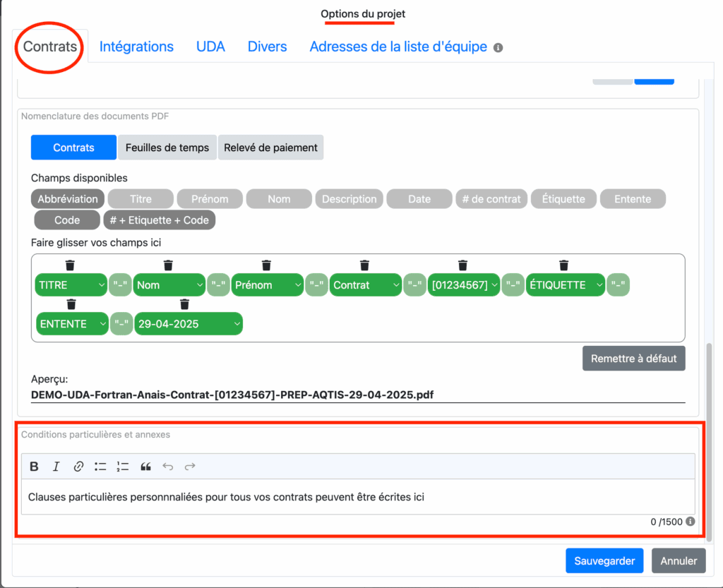Click the Bold formatting icon
This screenshot has height=588, width=723.
coord(34,467)
